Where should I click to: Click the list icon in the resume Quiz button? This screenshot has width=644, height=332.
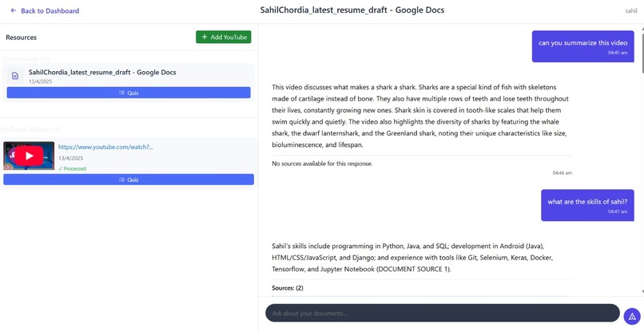tap(121, 93)
